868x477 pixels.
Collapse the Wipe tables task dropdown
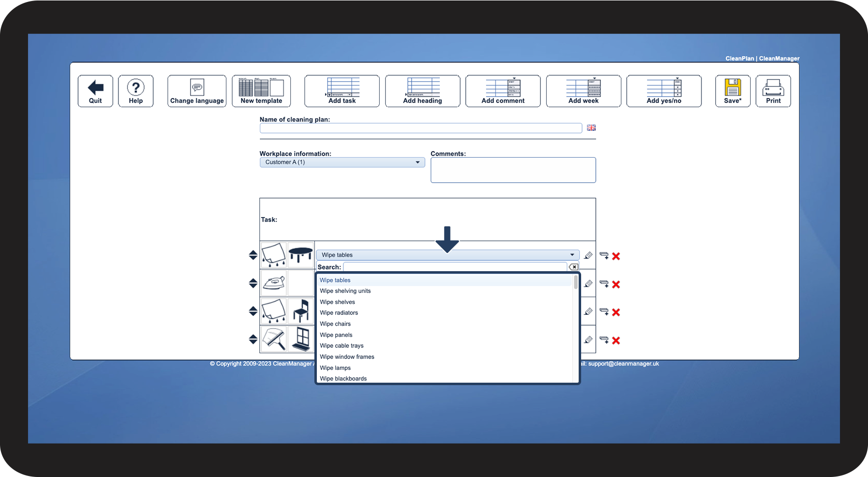(448, 255)
